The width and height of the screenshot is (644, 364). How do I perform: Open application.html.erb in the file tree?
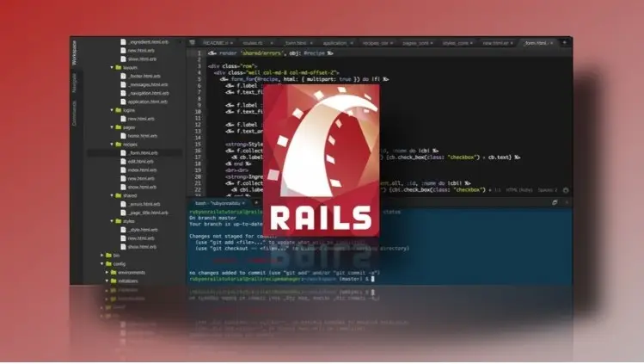(x=147, y=102)
